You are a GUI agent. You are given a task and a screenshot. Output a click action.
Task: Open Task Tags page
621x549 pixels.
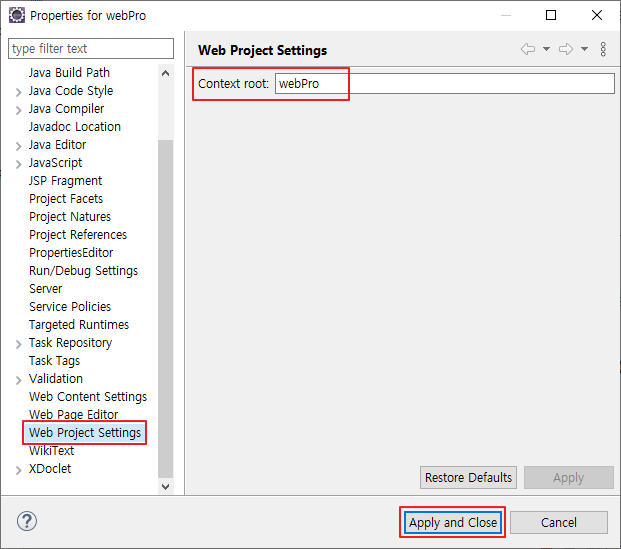pyautogui.click(x=55, y=361)
